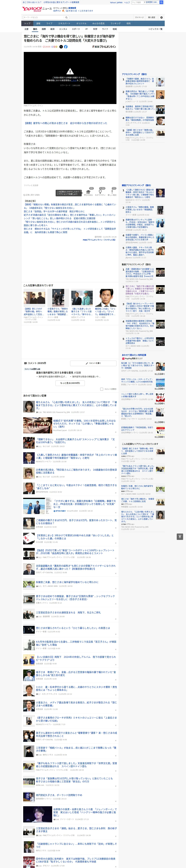
Task: Open the 吉岡里帆 search suggestion dropdown
Action: click(151, 2)
